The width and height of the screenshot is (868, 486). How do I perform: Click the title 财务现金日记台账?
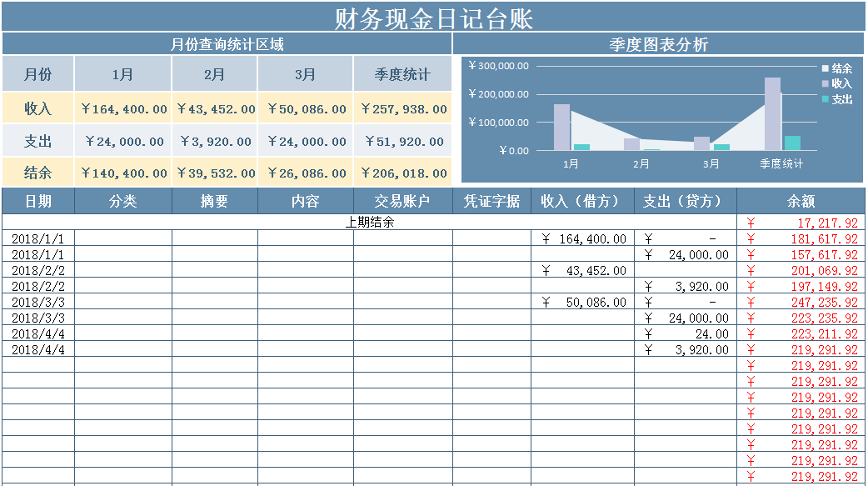(433, 19)
